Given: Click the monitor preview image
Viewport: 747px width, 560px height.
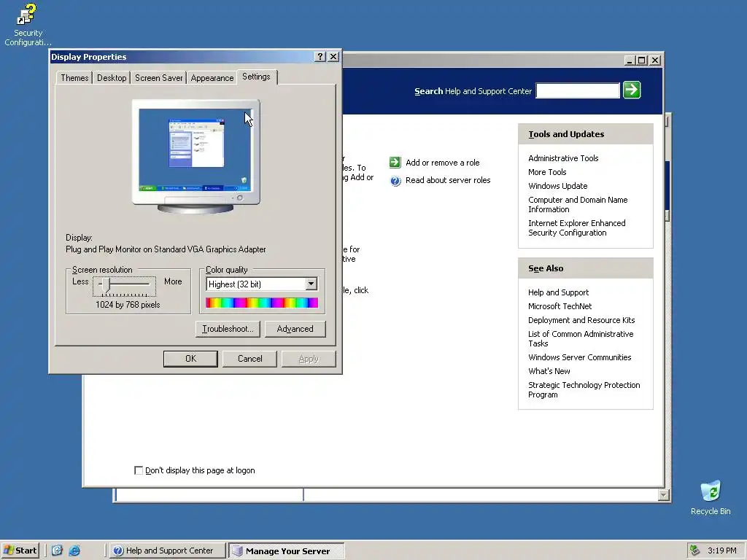Looking at the screenshot, I should pyautogui.click(x=196, y=156).
